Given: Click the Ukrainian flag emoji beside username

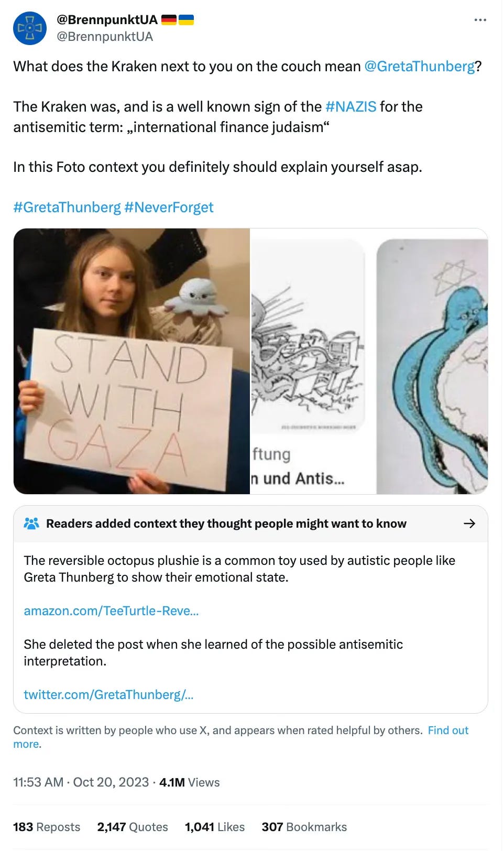Looking at the screenshot, I should 186,20.
